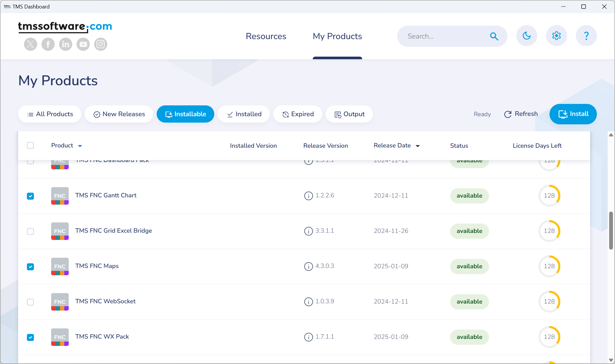Check TMS FNC WebSocket checkbox
The image size is (615, 364).
coord(30,302)
